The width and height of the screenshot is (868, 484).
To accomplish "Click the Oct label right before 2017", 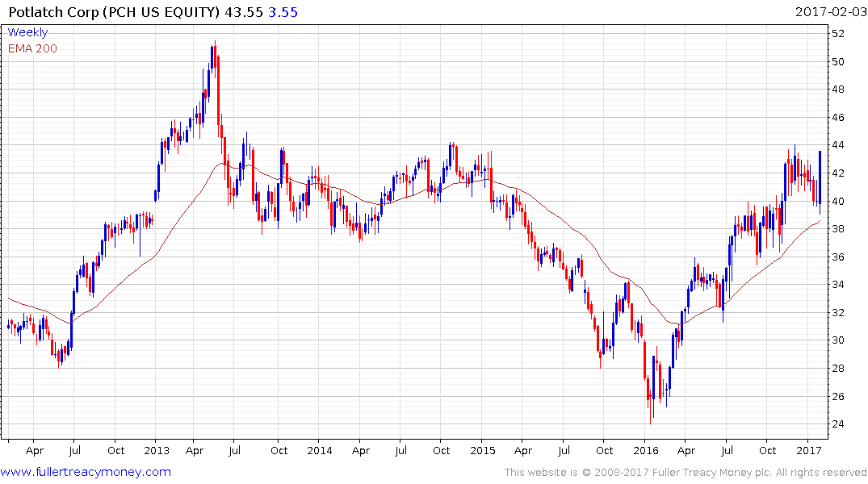I will click(768, 451).
